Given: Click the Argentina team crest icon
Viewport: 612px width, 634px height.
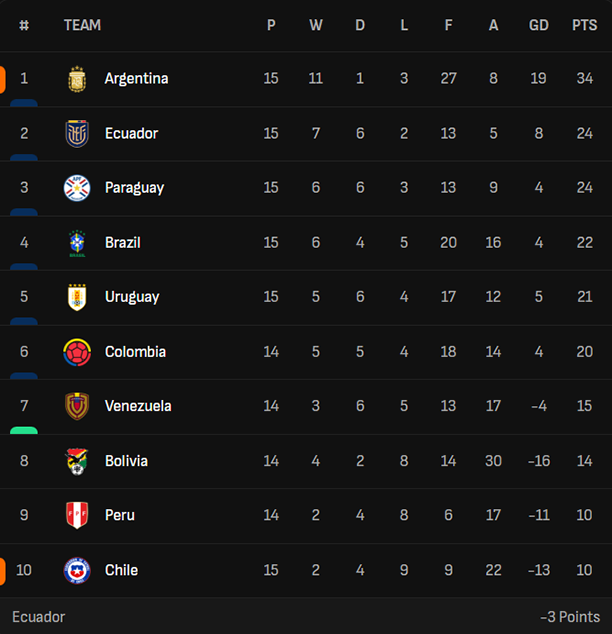Looking at the screenshot, I should pos(77,79).
